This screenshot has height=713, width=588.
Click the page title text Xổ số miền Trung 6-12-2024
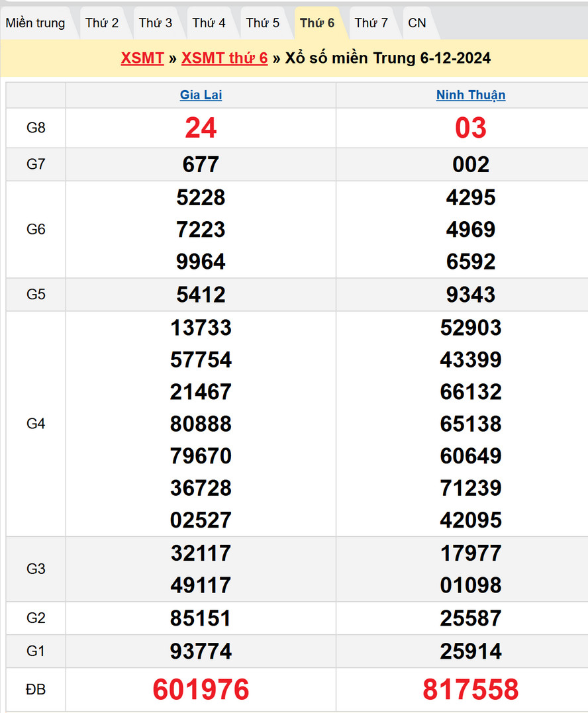(x=388, y=58)
